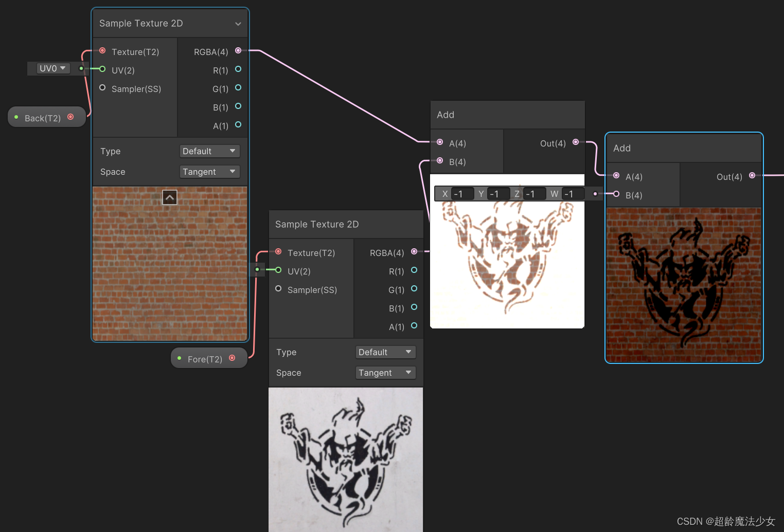
Task: Click the vector output dot beside the W field
Action: click(595, 194)
